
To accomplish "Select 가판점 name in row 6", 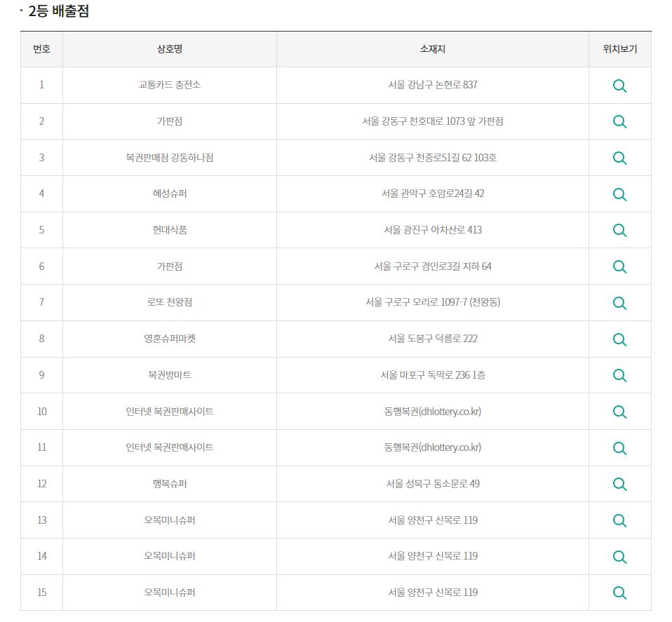I will (170, 266).
